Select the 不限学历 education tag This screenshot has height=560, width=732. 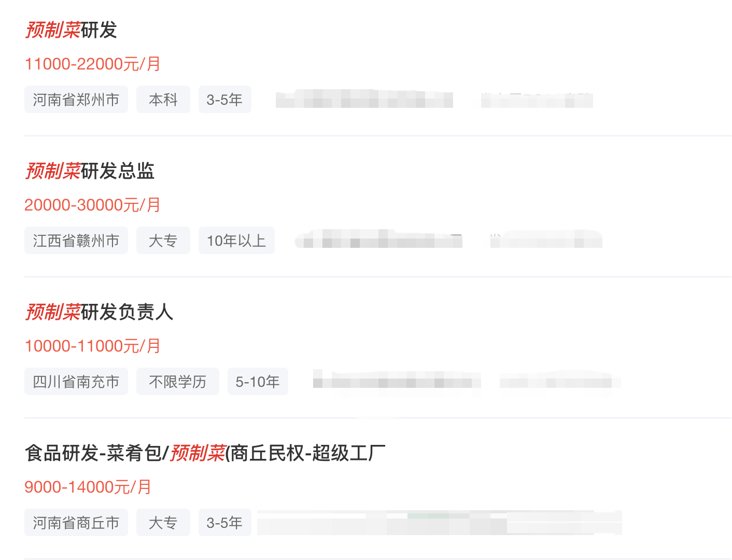pos(178,382)
